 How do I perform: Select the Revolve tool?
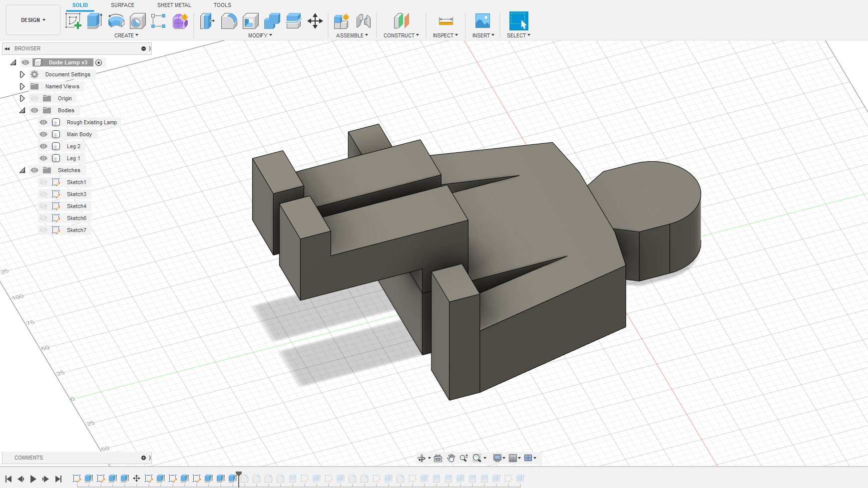pos(116,21)
